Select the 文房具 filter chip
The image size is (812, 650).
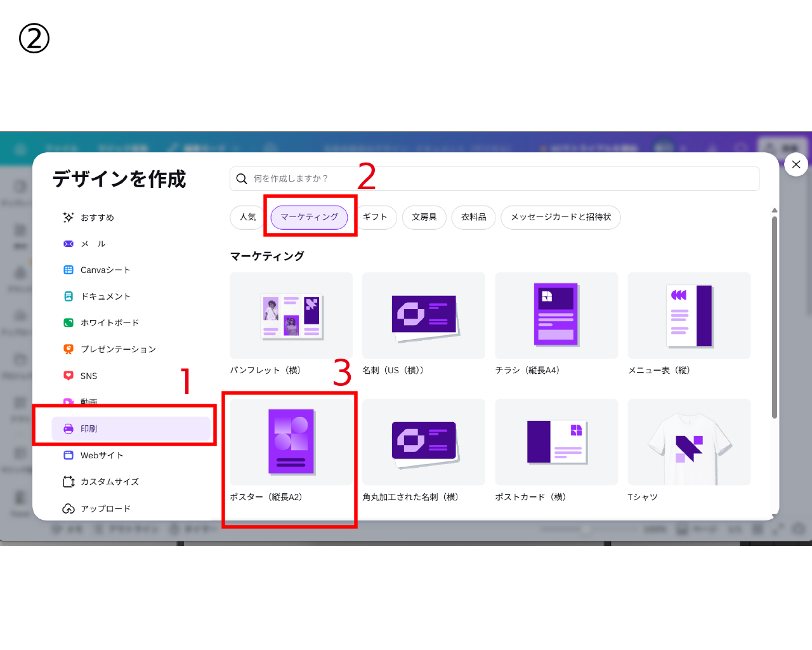tap(424, 217)
